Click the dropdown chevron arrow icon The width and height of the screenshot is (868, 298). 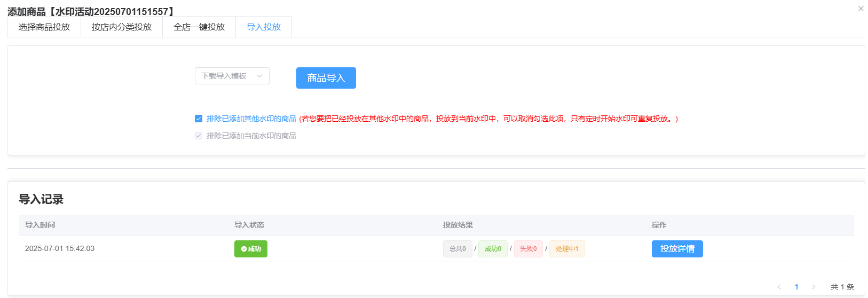click(259, 76)
